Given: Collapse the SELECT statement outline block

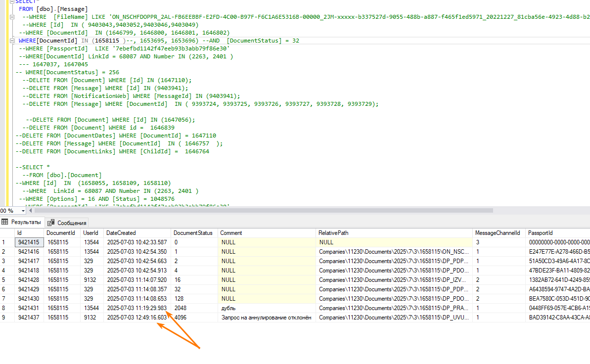Looking at the screenshot, I should point(12,1).
